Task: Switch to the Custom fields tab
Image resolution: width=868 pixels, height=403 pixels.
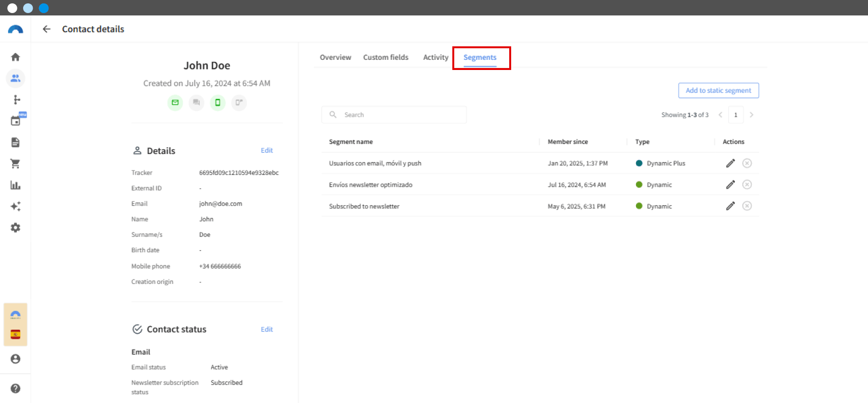Action: pos(386,57)
